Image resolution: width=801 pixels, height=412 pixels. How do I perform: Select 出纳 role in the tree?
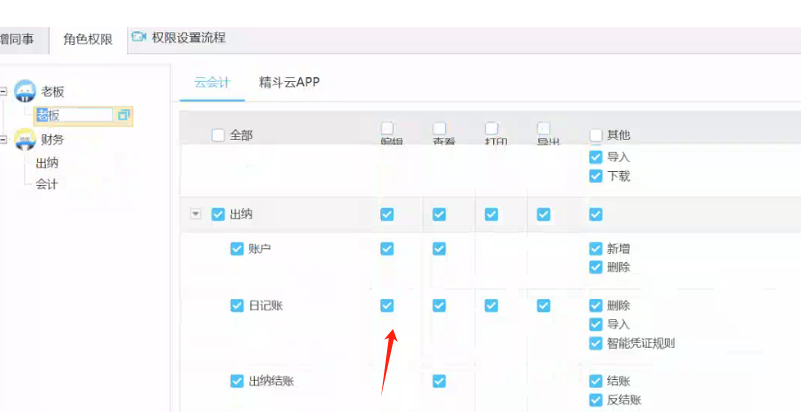pyautogui.click(x=47, y=163)
